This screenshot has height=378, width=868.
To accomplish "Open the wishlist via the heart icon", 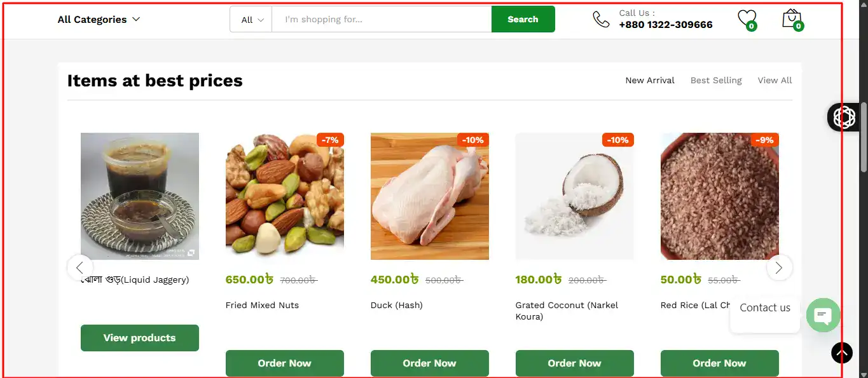I will click(x=747, y=17).
